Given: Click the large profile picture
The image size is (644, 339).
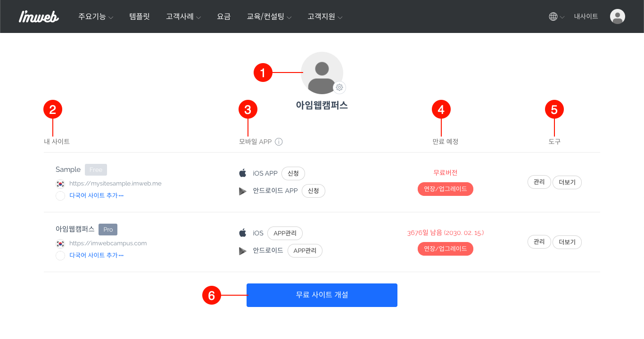Looking at the screenshot, I should pyautogui.click(x=322, y=73).
